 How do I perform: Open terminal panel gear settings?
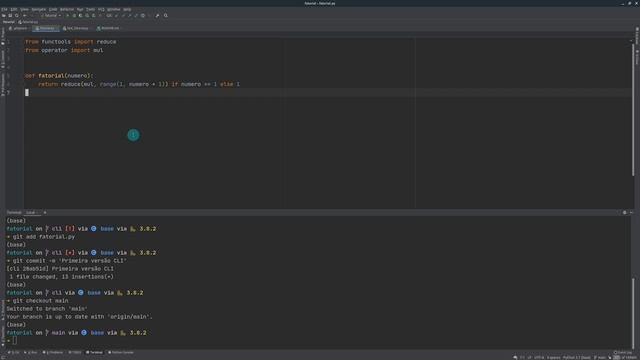(624, 212)
